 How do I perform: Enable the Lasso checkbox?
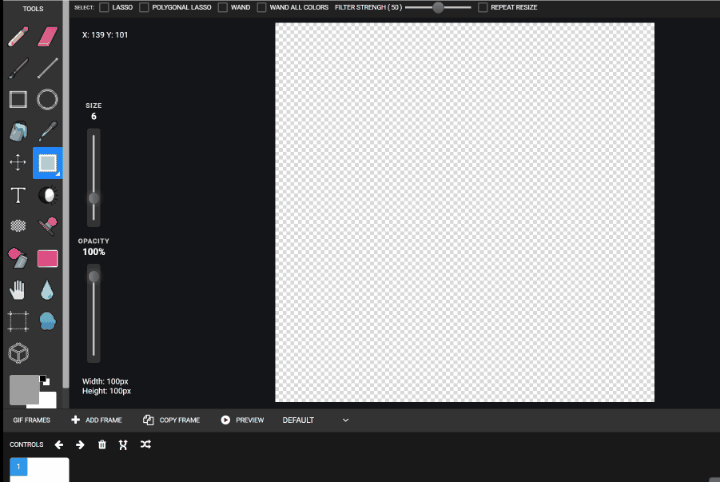(104, 7)
